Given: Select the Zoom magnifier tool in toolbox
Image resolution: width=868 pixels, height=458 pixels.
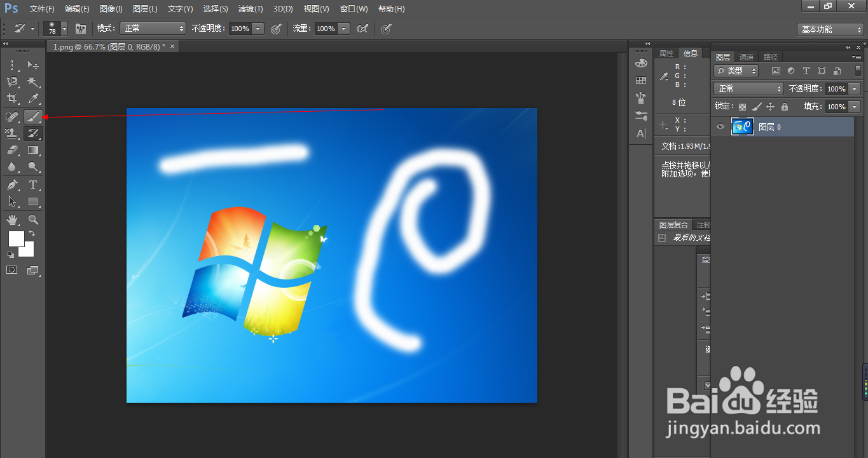Looking at the screenshot, I should tap(33, 220).
